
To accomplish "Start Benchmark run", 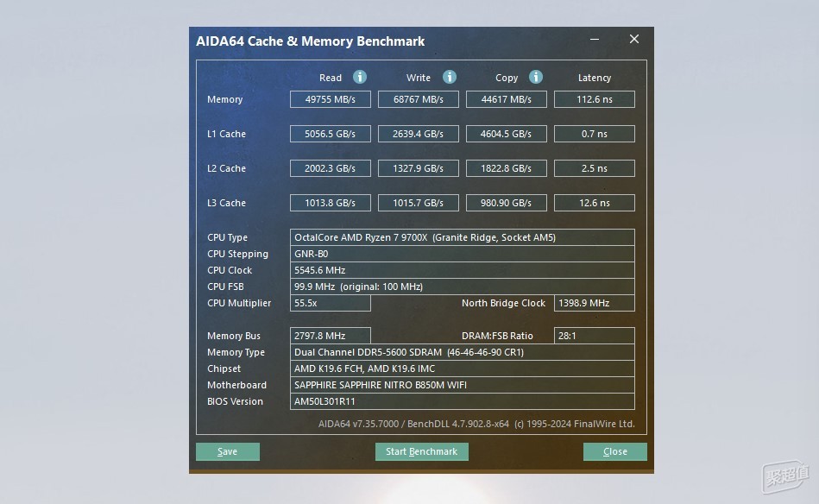I will (x=421, y=451).
